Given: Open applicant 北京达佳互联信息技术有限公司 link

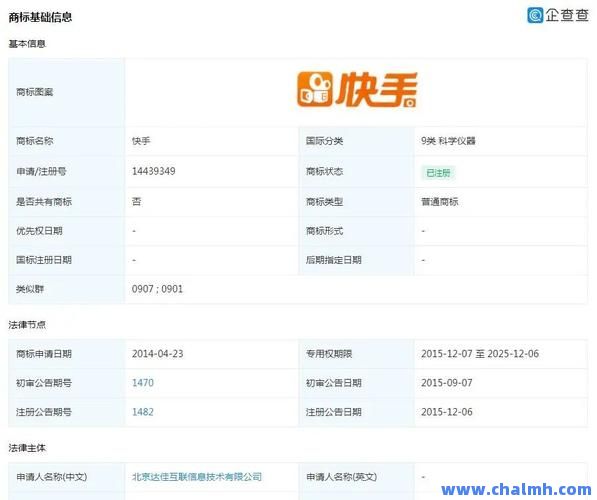Looking at the screenshot, I should (197, 477).
